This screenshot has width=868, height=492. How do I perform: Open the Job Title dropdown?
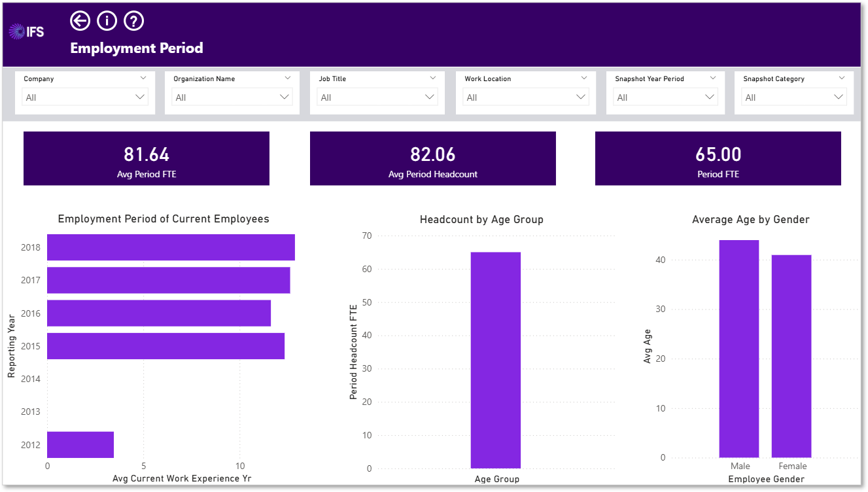coord(377,97)
